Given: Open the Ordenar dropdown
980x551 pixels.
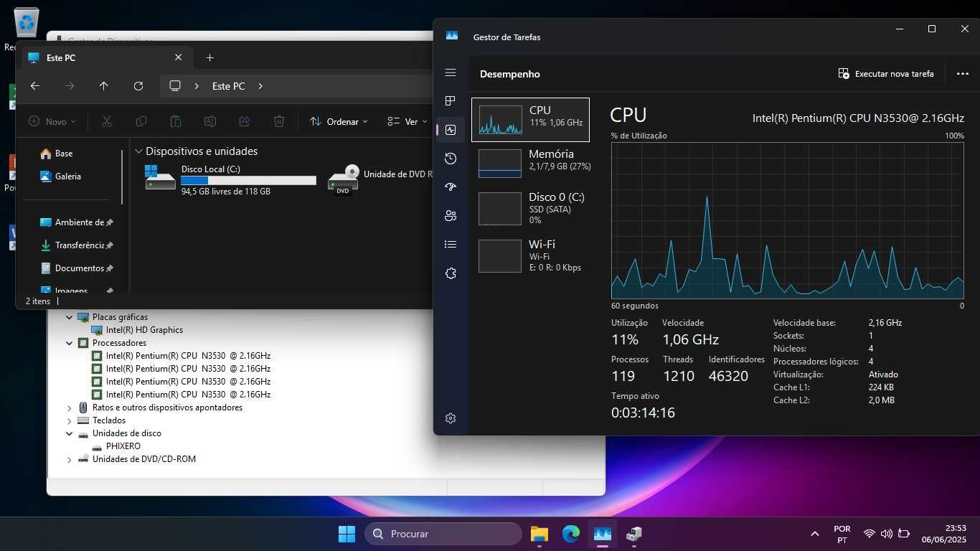Looking at the screenshot, I should 339,122.
